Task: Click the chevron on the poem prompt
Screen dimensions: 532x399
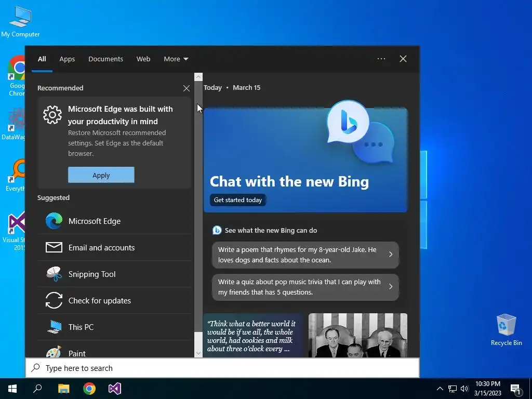Action: [391, 255]
